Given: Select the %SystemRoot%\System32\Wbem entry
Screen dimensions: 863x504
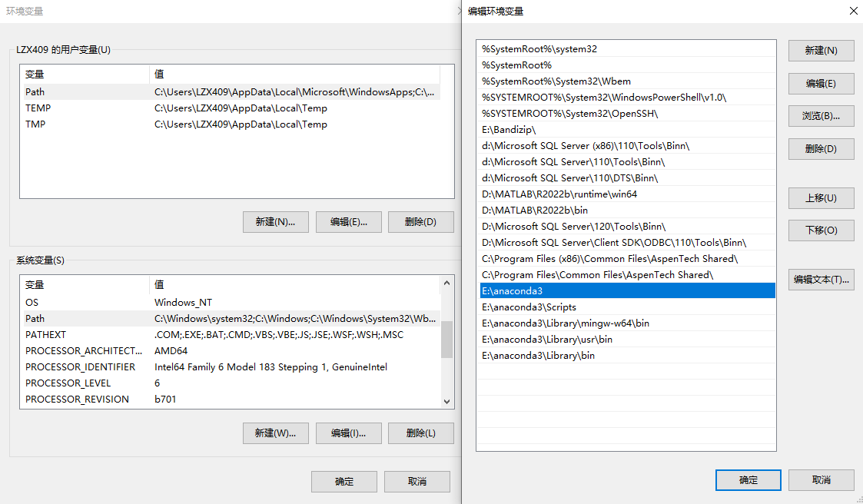Looking at the screenshot, I should point(627,81).
